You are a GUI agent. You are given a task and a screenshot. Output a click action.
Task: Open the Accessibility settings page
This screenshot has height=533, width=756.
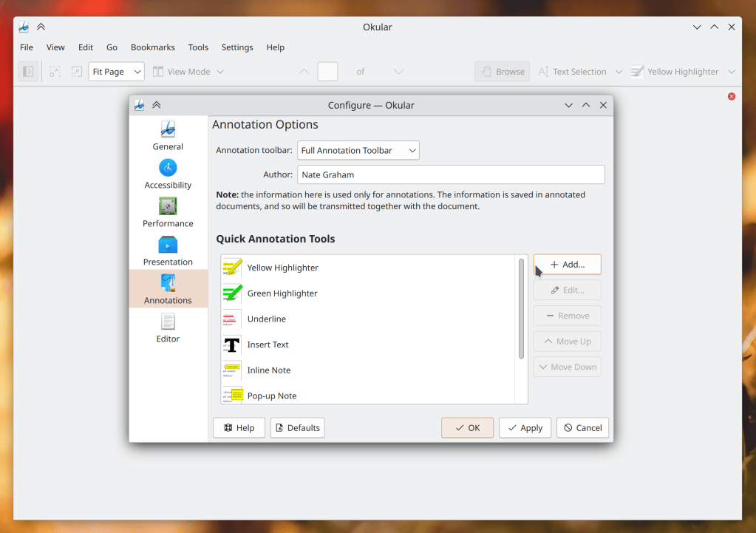(168, 174)
